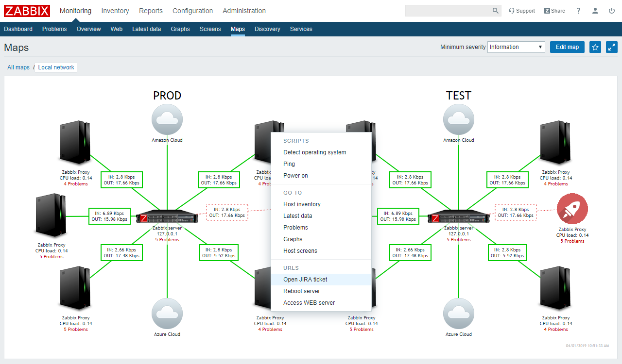Choose Graphs in context menu
Viewport: 622px width, 364px height.
point(321,239)
